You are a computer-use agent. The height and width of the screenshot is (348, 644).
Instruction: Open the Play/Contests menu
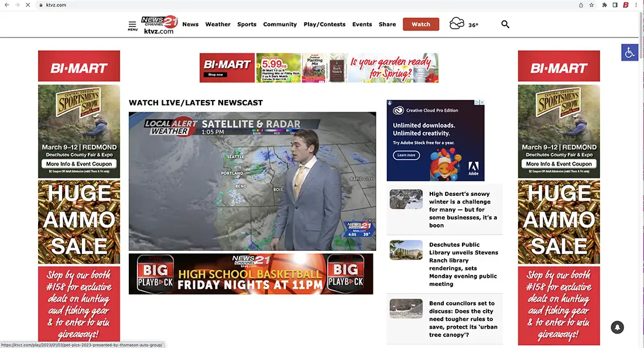coord(324,24)
